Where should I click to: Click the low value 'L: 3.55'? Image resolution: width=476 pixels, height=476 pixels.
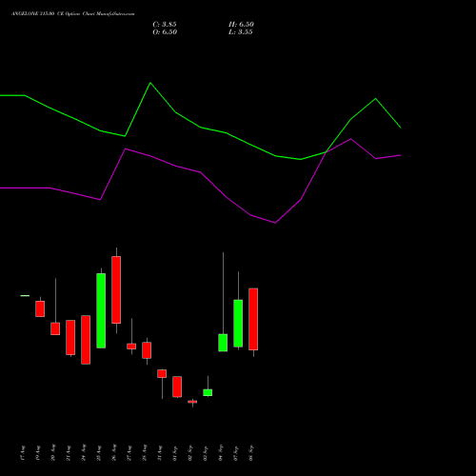(241, 32)
